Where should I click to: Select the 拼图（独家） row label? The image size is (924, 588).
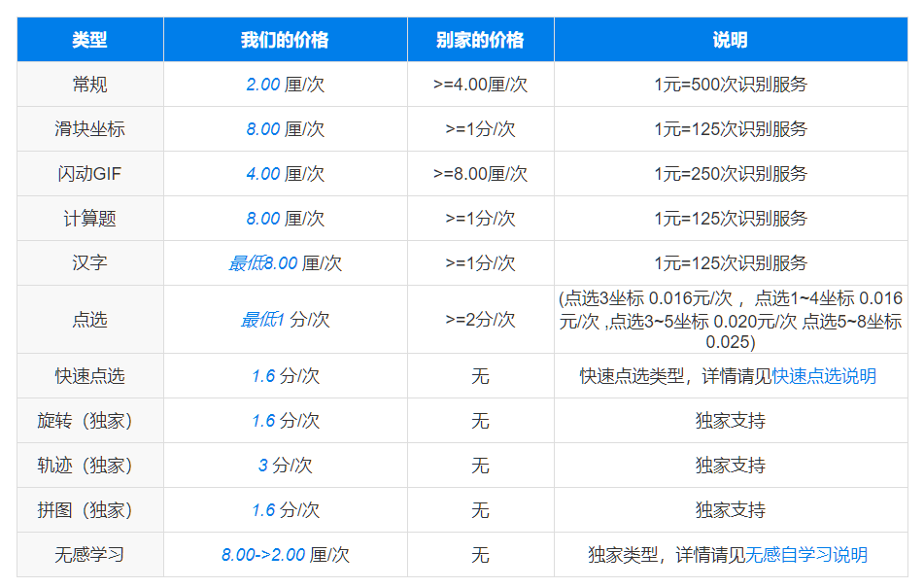pyautogui.click(x=89, y=509)
